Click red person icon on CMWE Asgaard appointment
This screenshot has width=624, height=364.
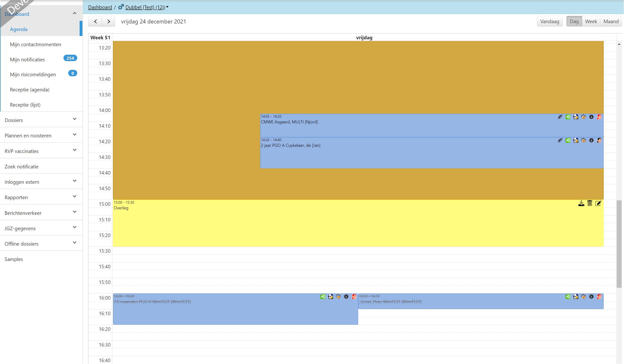[599, 117]
